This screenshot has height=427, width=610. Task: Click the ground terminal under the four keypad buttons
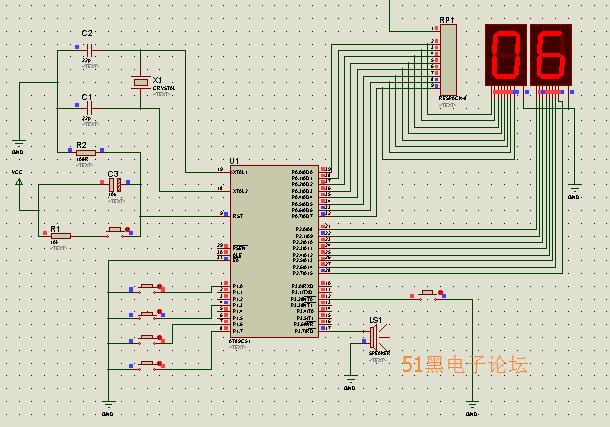(109, 405)
